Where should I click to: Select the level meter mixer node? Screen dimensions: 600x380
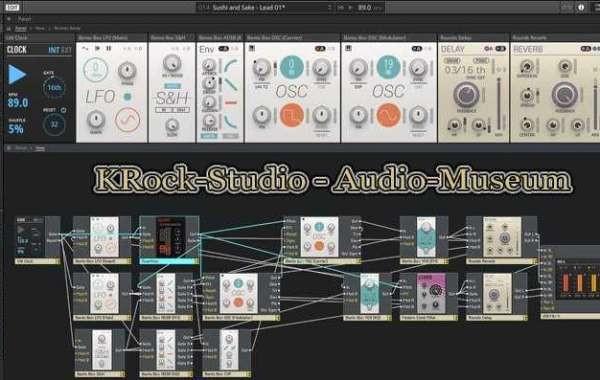[570, 282]
